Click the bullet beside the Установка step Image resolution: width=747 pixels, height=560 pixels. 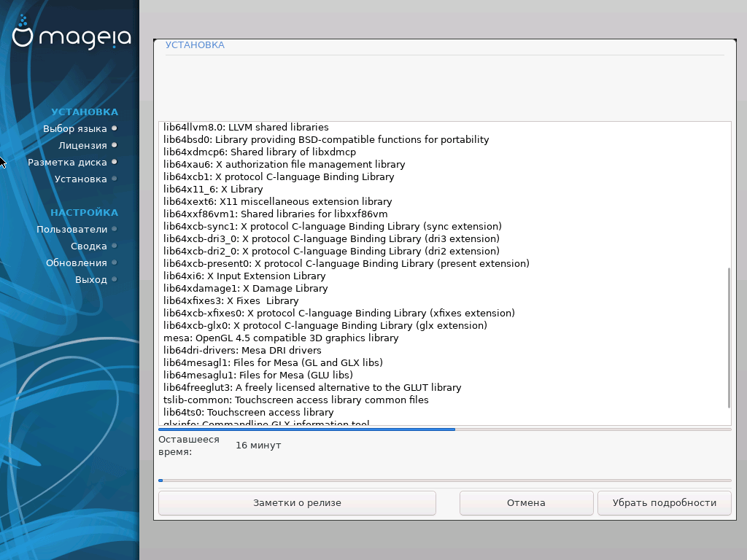coord(115,179)
